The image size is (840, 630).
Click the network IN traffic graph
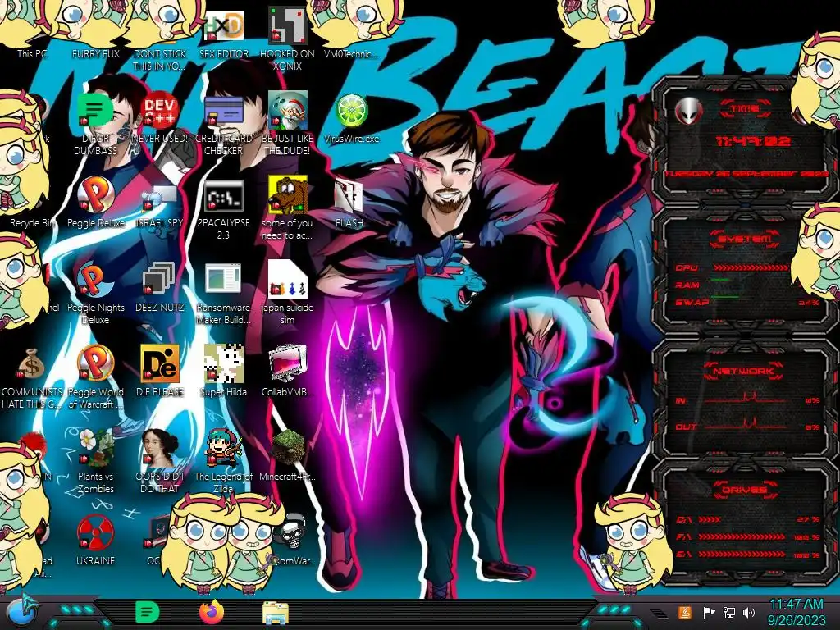[x=745, y=398]
